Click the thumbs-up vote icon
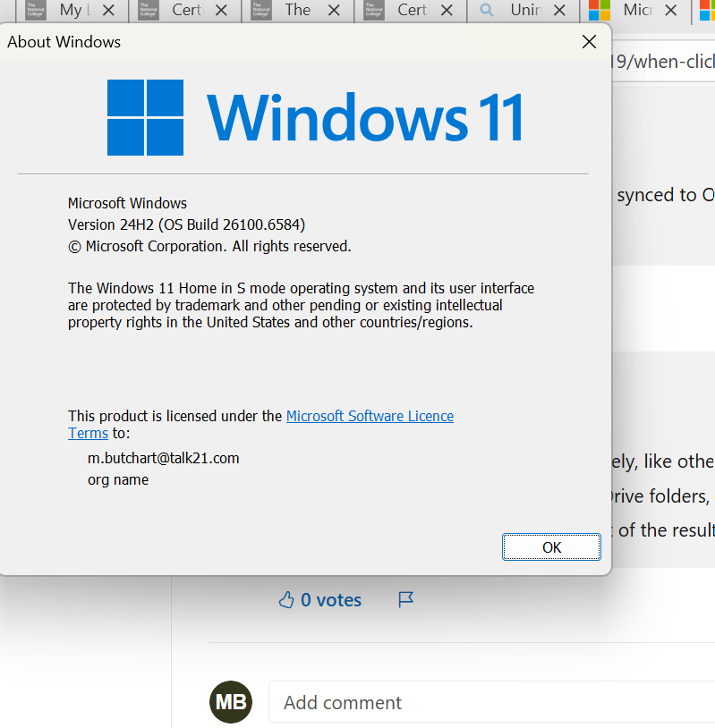Screen dimensions: 715x728 point(286,600)
